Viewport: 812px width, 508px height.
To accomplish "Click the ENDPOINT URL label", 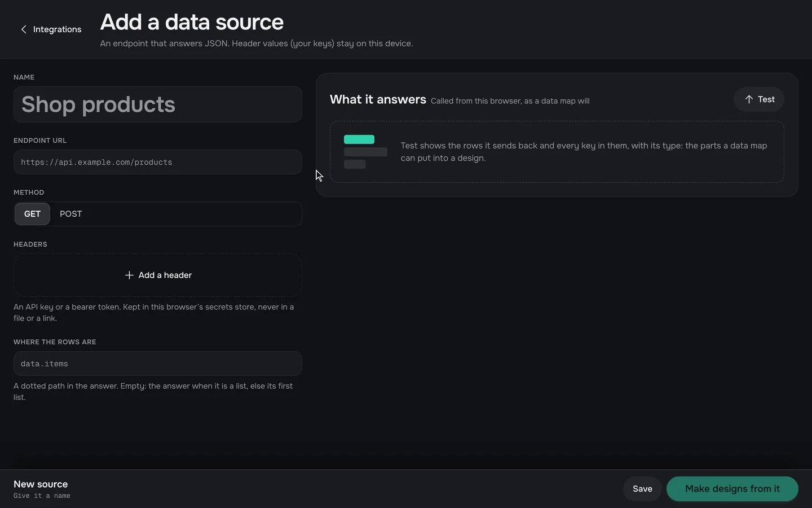I will click(40, 141).
